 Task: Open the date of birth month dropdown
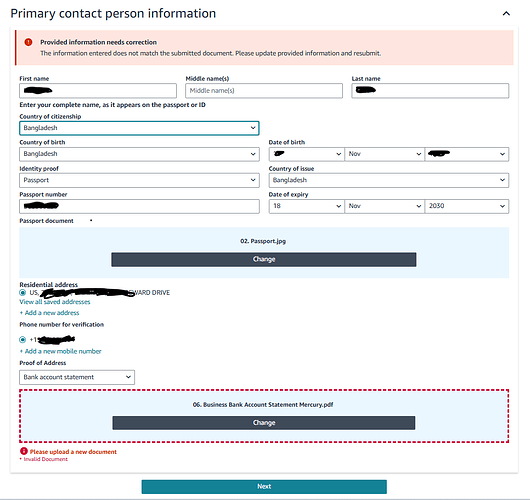click(384, 154)
